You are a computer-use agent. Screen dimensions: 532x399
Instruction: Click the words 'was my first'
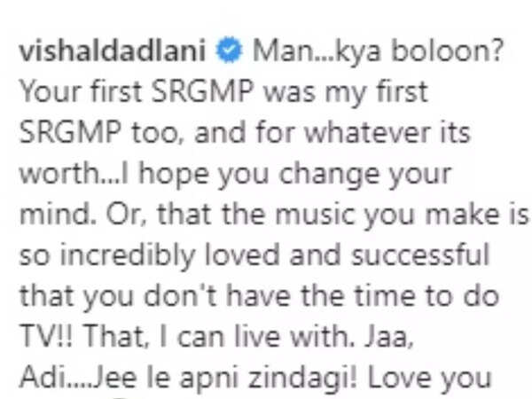[x=346, y=93]
